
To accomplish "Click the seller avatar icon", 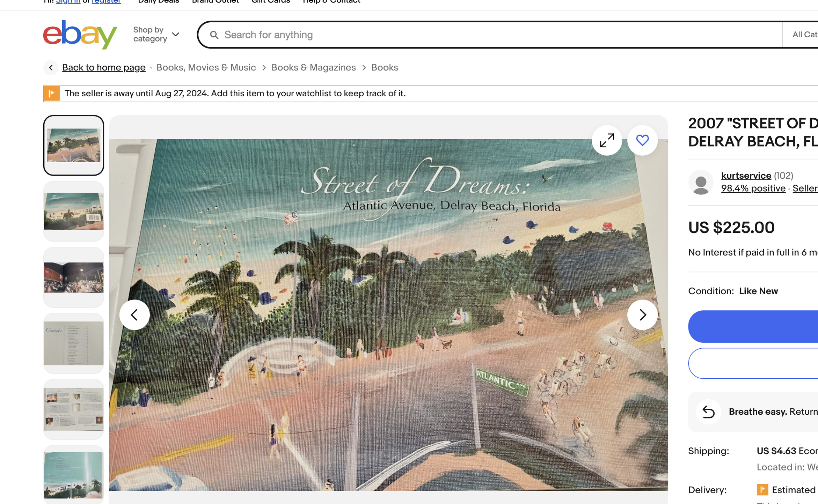I will coord(701,182).
